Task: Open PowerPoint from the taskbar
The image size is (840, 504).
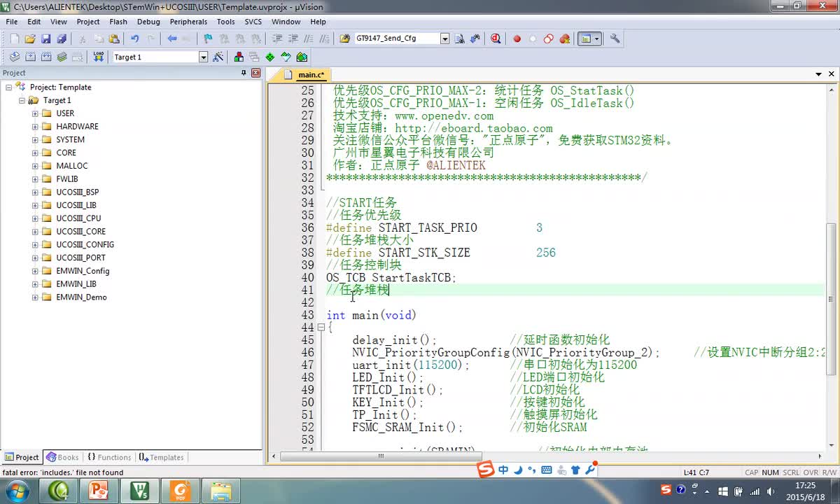Action: tap(99, 491)
